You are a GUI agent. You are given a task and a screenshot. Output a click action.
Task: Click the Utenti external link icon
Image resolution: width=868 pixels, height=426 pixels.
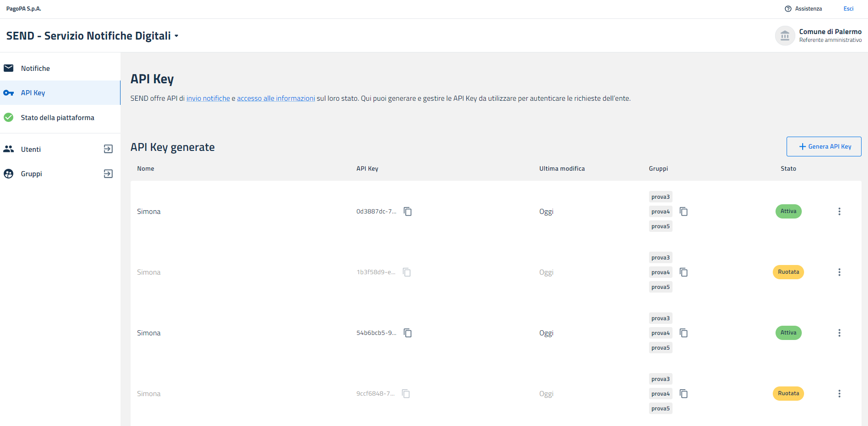(x=108, y=149)
